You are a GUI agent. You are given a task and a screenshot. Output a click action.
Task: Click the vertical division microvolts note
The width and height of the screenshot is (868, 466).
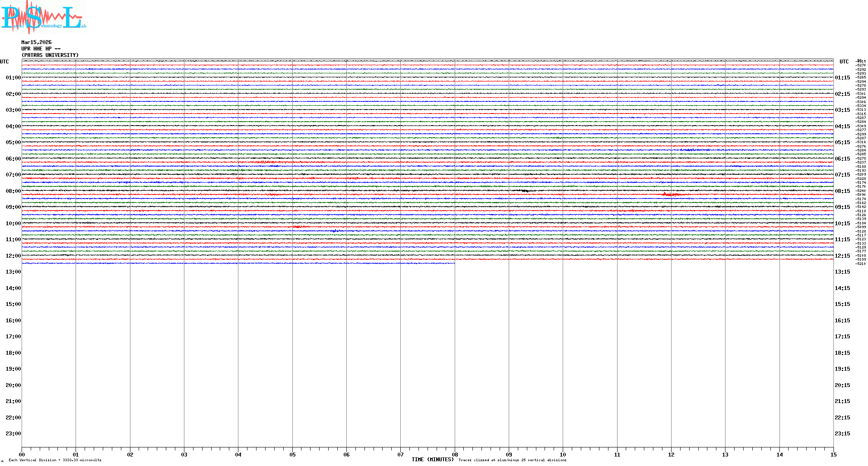pyautogui.click(x=55, y=460)
